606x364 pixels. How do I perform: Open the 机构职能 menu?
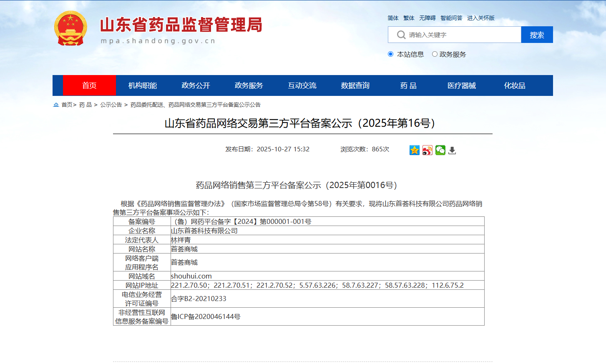pos(143,85)
